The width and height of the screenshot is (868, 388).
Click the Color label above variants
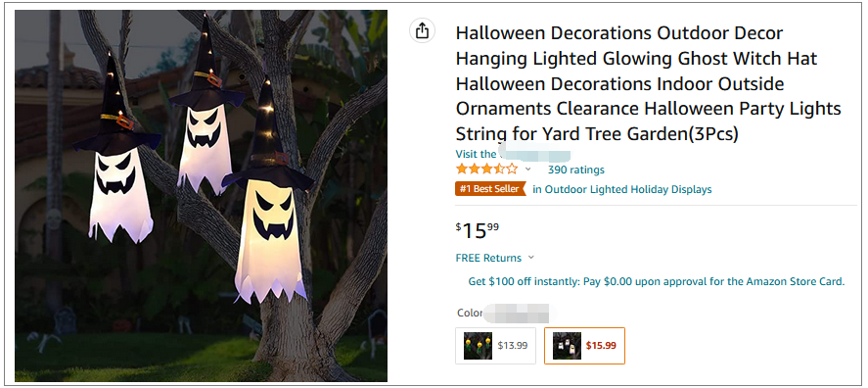[470, 313]
